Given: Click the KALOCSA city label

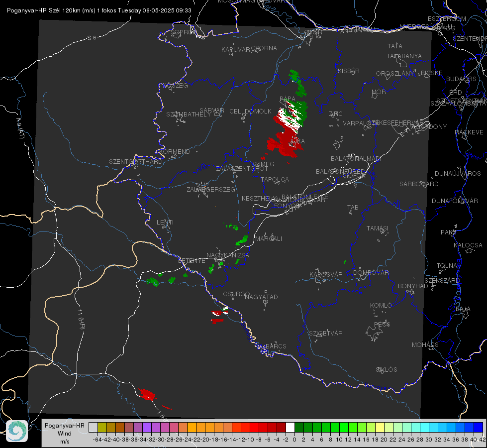Looking at the screenshot, I should [468, 245].
